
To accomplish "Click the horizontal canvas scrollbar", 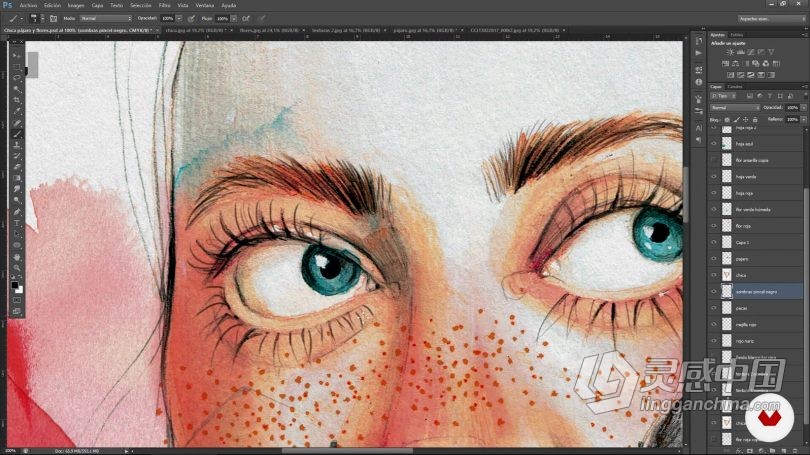I will point(347,451).
